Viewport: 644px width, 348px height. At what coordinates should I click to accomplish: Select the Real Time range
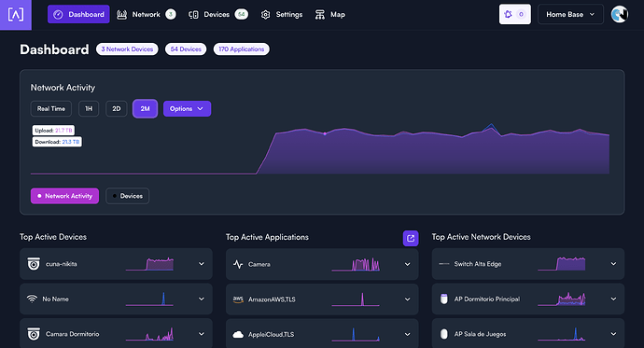coord(51,109)
